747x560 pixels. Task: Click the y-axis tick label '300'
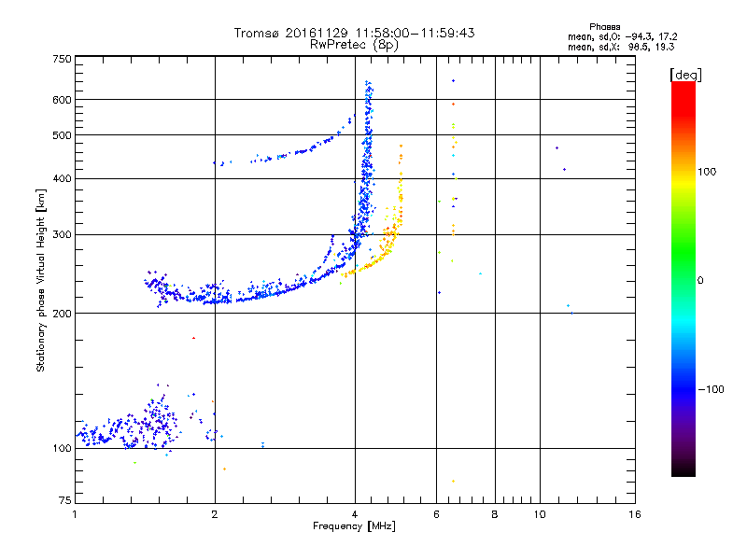tap(62, 235)
